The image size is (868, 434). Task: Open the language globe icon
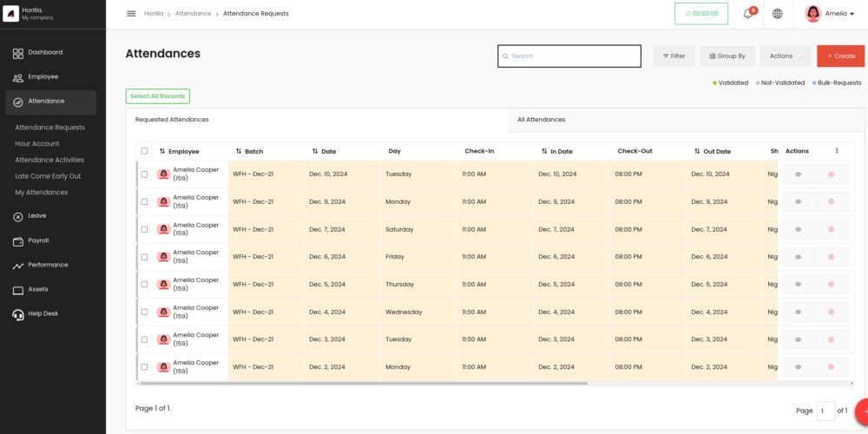point(777,14)
